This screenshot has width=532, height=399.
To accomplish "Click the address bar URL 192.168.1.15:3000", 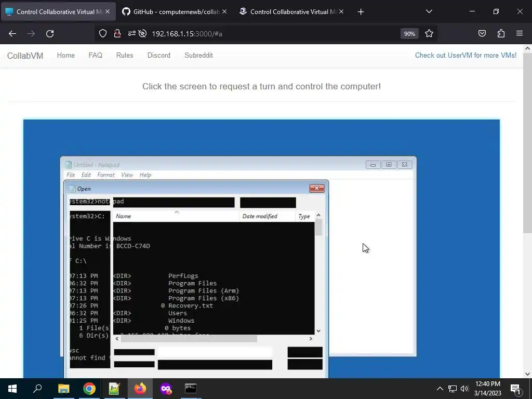I will [187, 34].
